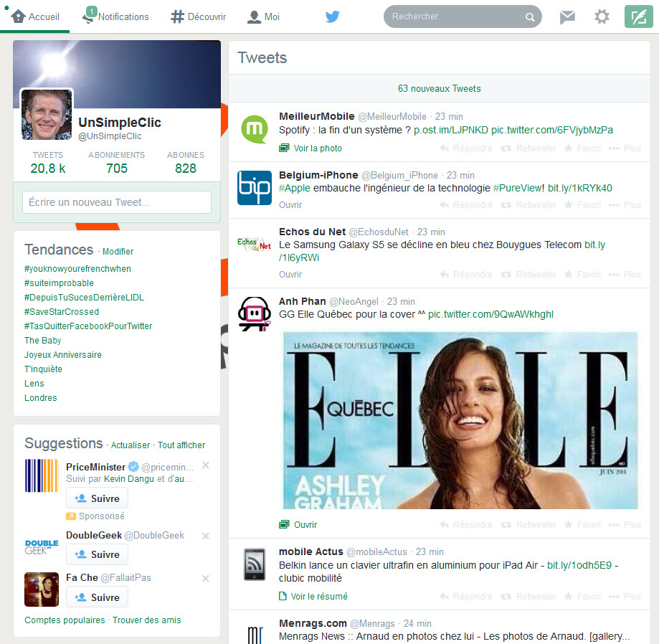Expand 'Voir la photo' on MeilleurMobile tweet
The image size is (659, 644).
(x=310, y=148)
